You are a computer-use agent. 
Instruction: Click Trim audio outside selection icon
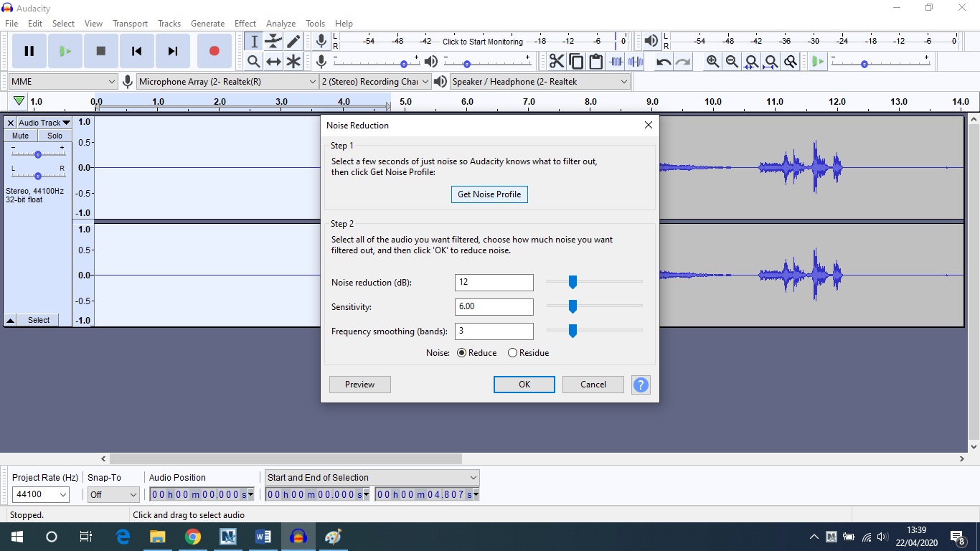pos(616,62)
